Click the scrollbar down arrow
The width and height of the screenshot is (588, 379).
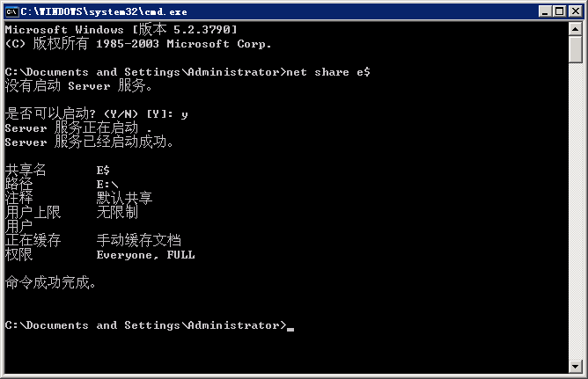576,366
